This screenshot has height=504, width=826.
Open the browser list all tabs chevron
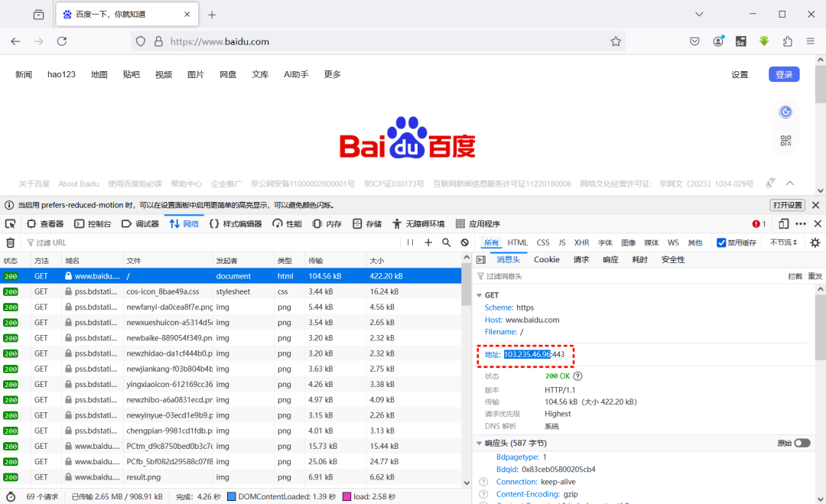point(699,15)
